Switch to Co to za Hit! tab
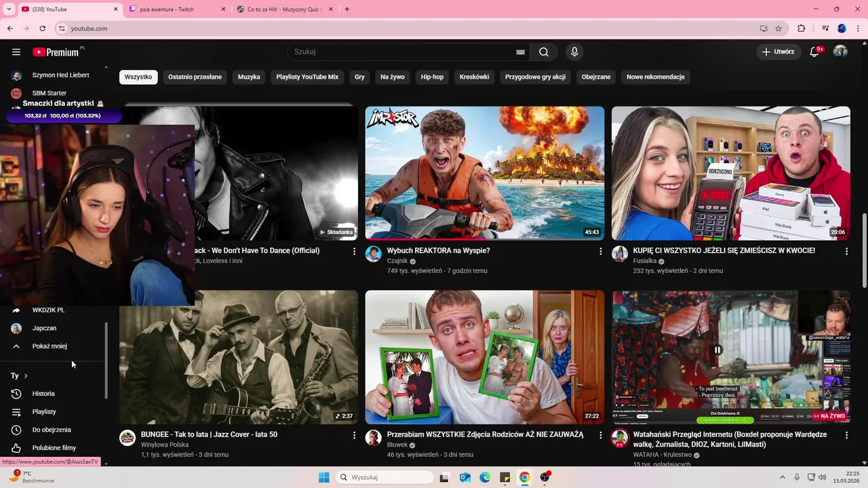 click(x=285, y=9)
